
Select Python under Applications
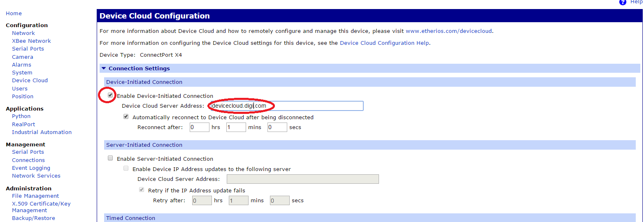pyautogui.click(x=21, y=116)
